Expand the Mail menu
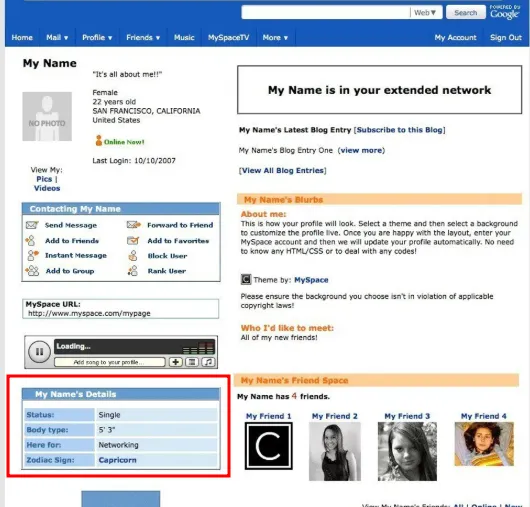This screenshot has width=530, height=507. coord(57,38)
